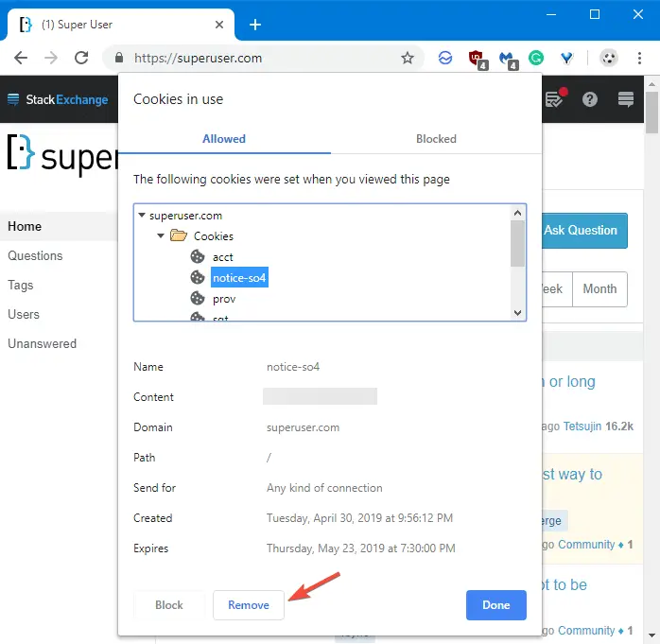The image size is (660, 644).
Task: Open the Tetsujin user link
Action: (582, 426)
